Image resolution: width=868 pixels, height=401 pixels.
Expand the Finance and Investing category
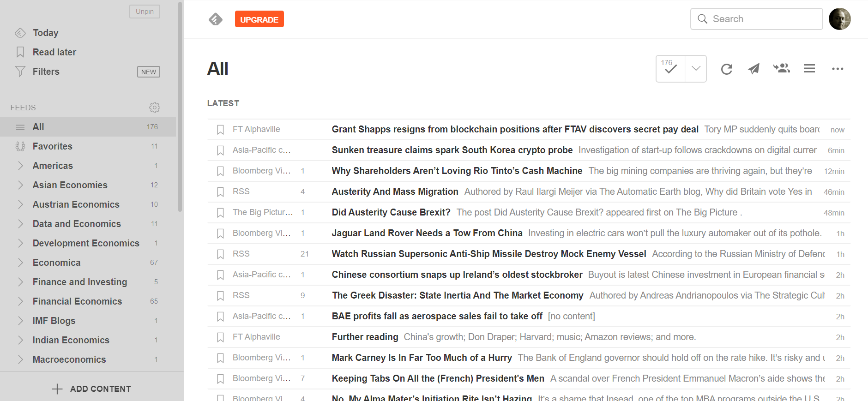(x=20, y=282)
